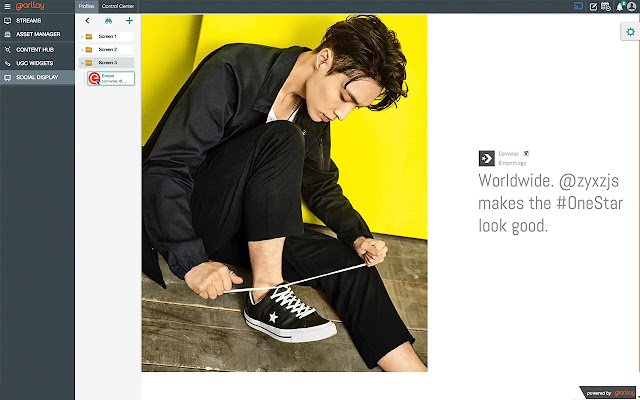The width and height of the screenshot is (640, 400).
Task: Click the binoculars preview icon
Action: pos(108,20)
